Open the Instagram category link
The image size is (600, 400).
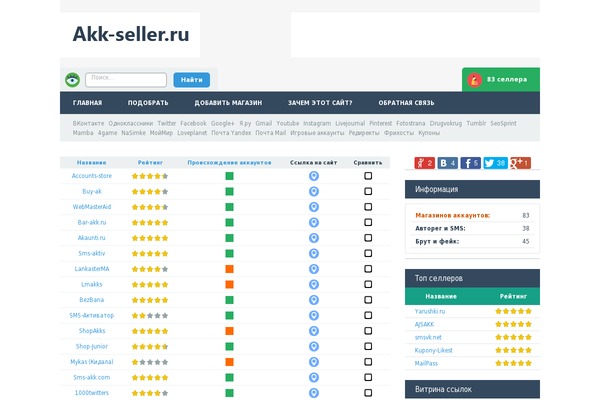(x=317, y=123)
